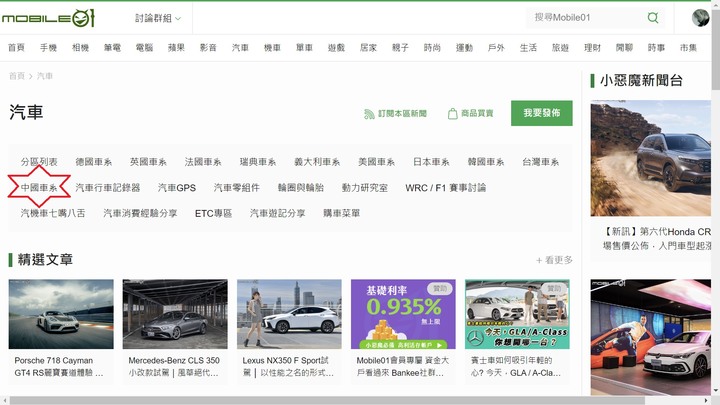This screenshot has width=720, height=405.
Task: Open the WRC / F1 賽事討論 category
Action: pyautogui.click(x=445, y=188)
